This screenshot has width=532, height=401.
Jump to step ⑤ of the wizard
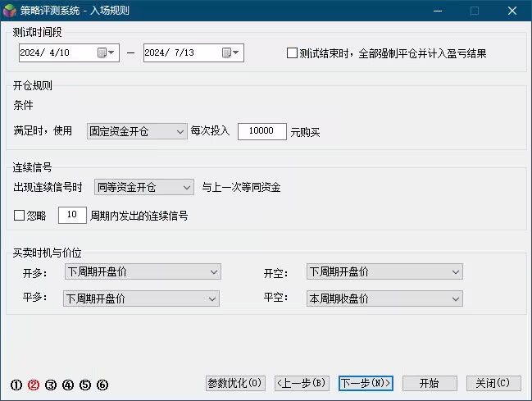click(85, 385)
